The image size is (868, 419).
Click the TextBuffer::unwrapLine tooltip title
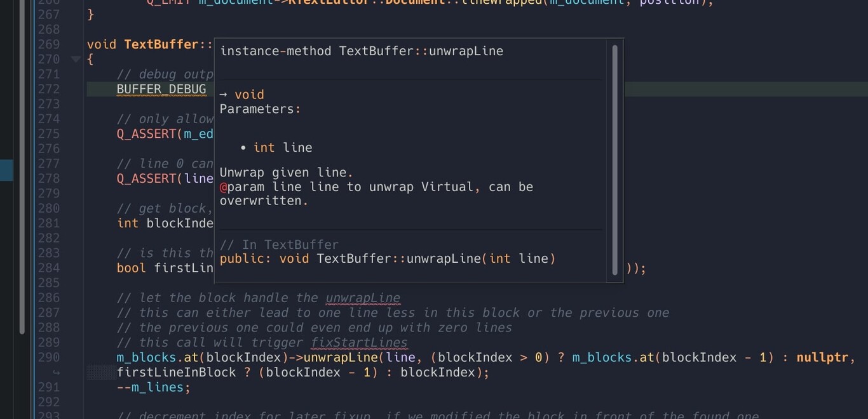[x=361, y=51]
